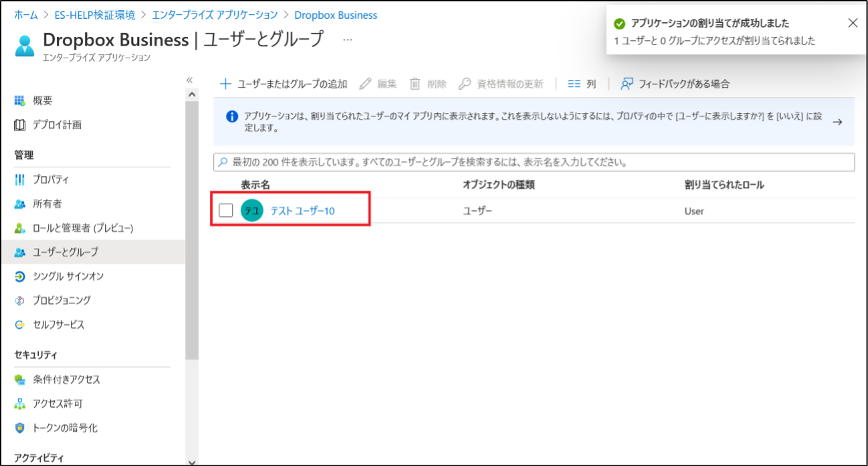The image size is (868, 466).
Task: Click the trash 削除 icon
Action: 415,84
